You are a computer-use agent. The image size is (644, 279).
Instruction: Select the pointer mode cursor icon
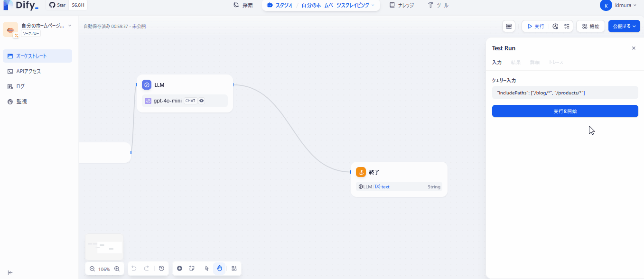206,268
